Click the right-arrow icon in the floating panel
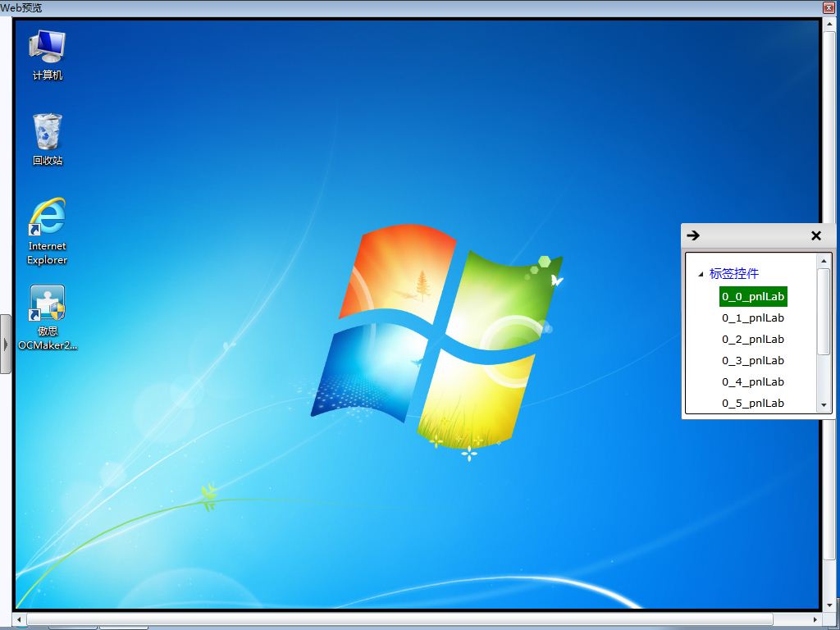The height and width of the screenshot is (630, 840). click(x=693, y=235)
